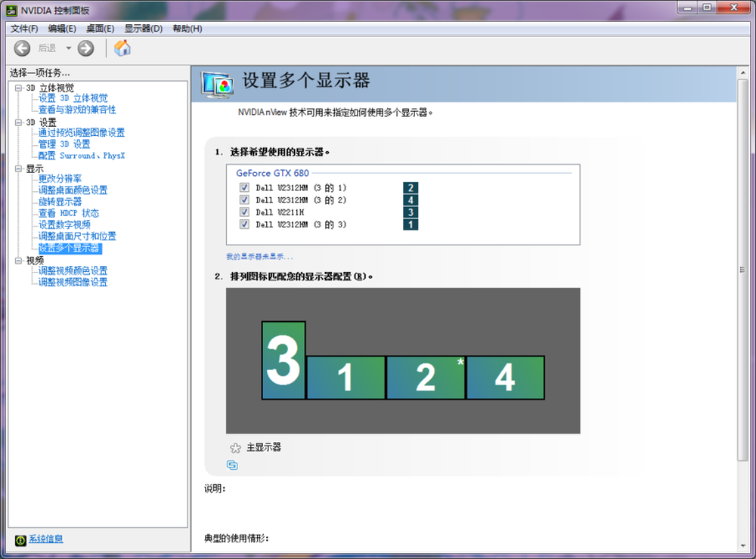Collapse the 3D 立体视觉 tree node
Viewport: 756px width, 559px height.
tap(18, 88)
